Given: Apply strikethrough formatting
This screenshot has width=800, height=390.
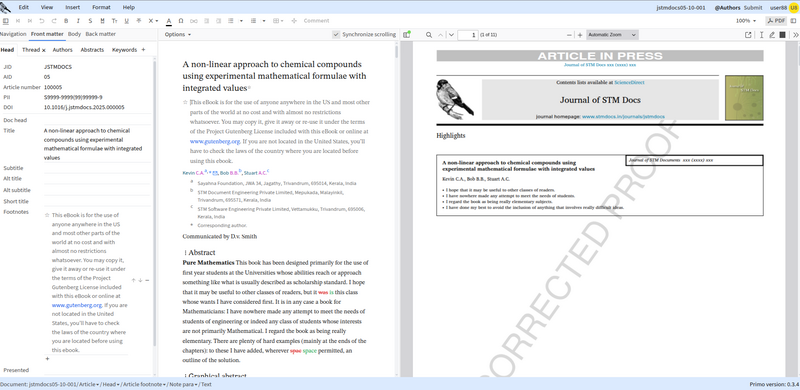Looking at the screenshot, I should pos(139,21).
